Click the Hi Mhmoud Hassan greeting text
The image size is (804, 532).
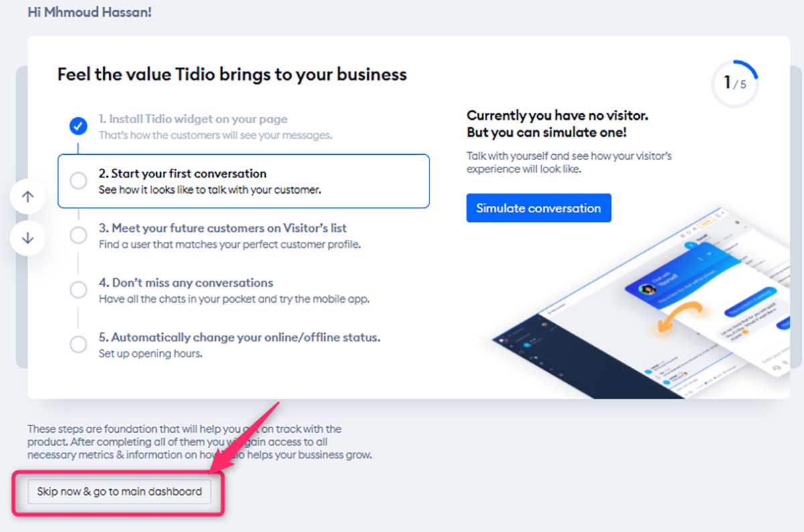tap(89, 12)
